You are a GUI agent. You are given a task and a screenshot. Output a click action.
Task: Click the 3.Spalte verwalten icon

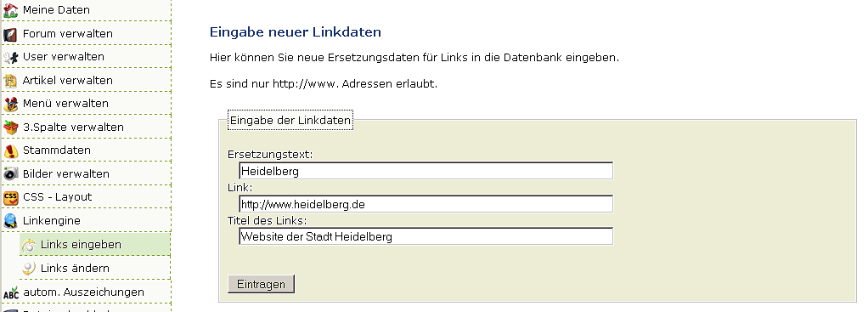10,128
